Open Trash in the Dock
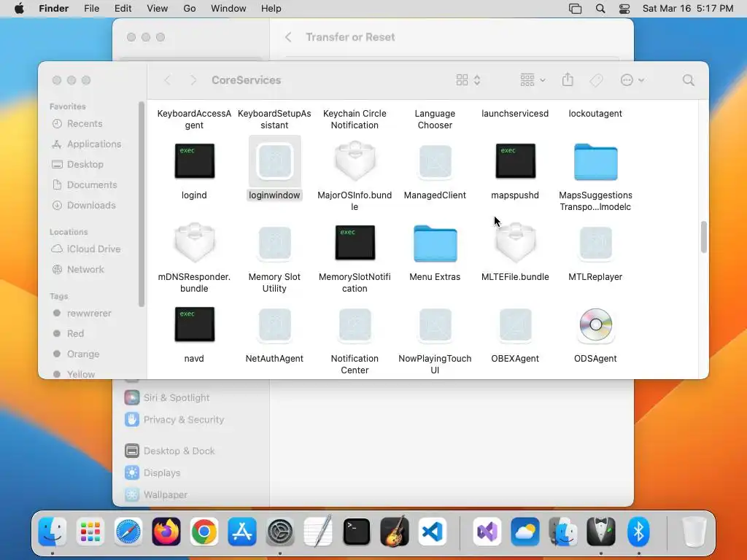The image size is (747, 560). click(x=694, y=532)
